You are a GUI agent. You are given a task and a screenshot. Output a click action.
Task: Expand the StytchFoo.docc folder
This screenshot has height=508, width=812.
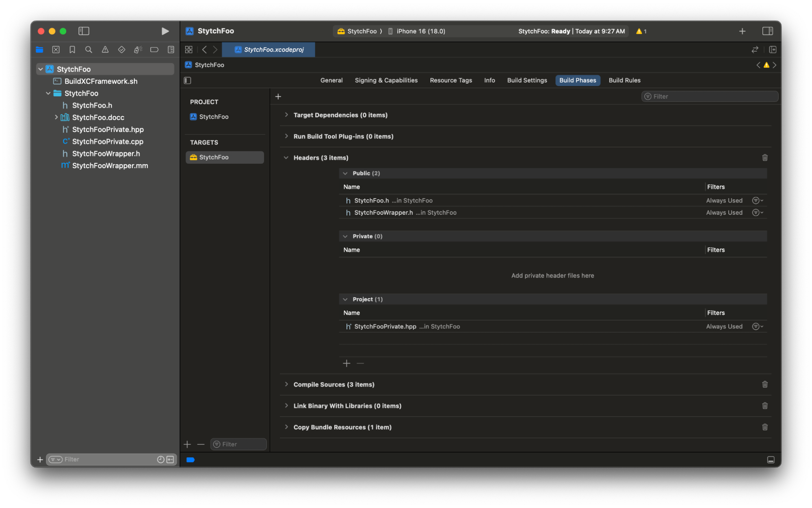(x=56, y=117)
